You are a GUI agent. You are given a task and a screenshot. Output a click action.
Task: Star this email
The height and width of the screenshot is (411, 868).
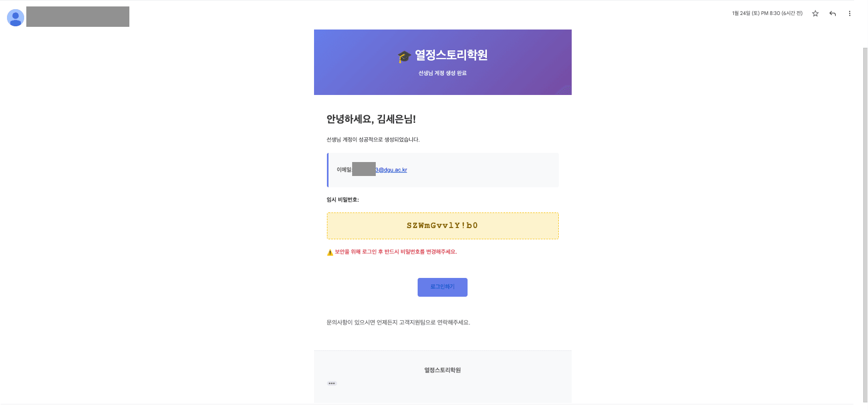click(x=815, y=13)
